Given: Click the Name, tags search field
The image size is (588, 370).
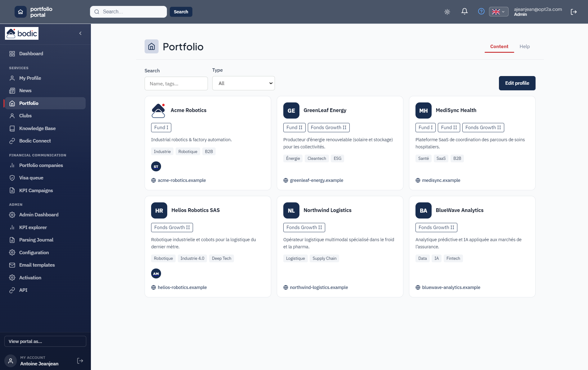Looking at the screenshot, I should click(x=176, y=83).
